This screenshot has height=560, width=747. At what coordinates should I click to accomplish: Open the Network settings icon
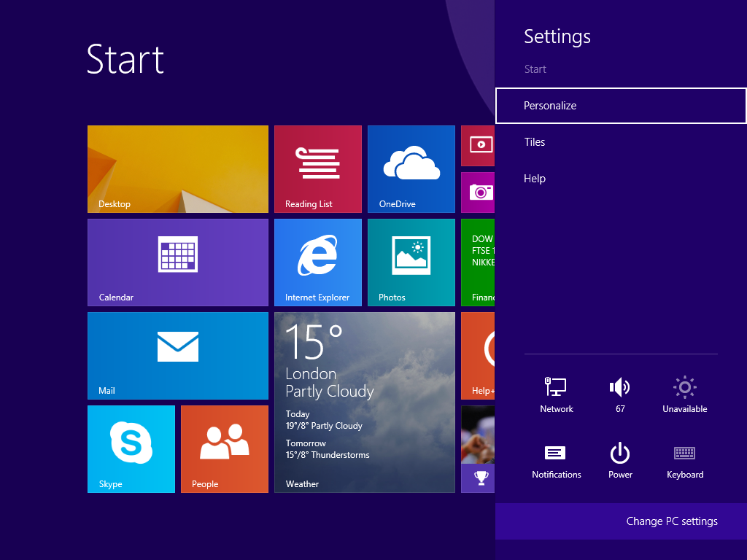pos(556,394)
